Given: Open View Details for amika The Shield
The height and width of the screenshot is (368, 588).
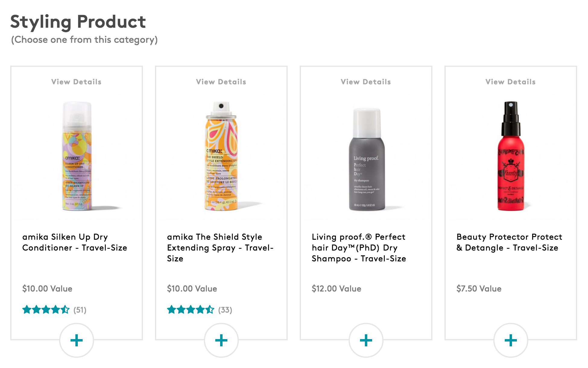Looking at the screenshot, I should click(x=221, y=82).
